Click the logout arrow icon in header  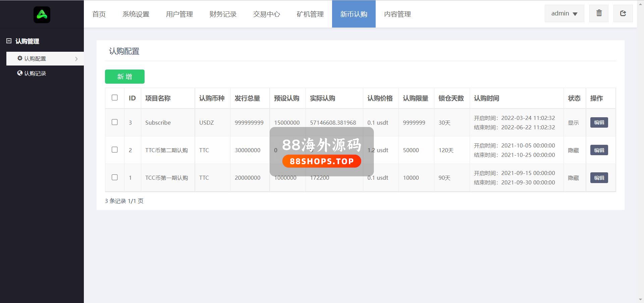623,13
